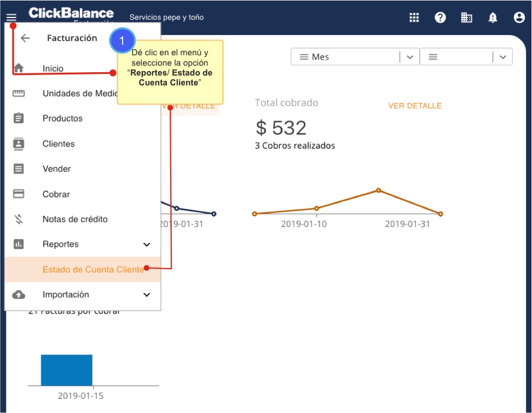Select Estado de Cuenta Cliente

pyautogui.click(x=92, y=270)
